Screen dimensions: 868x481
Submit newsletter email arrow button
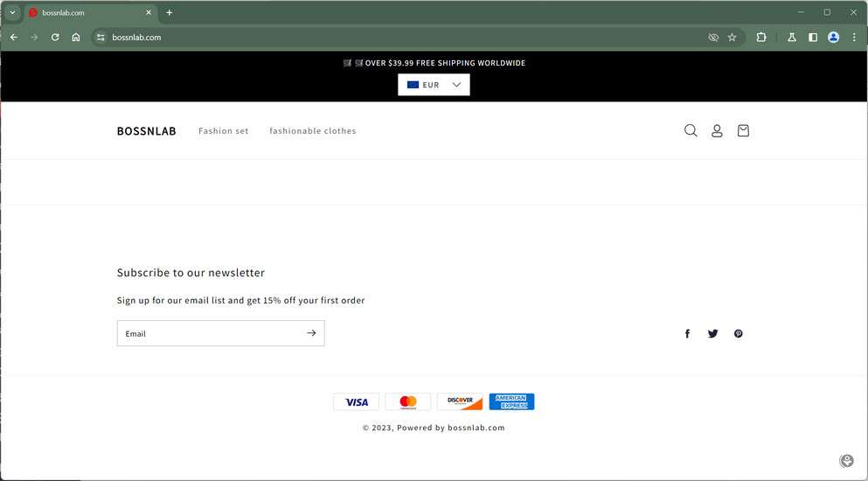tap(311, 333)
